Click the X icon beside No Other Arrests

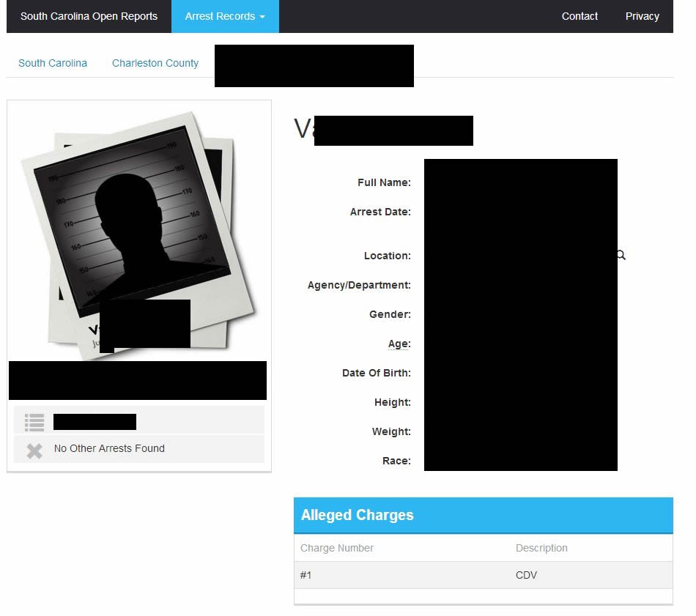tap(34, 450)
